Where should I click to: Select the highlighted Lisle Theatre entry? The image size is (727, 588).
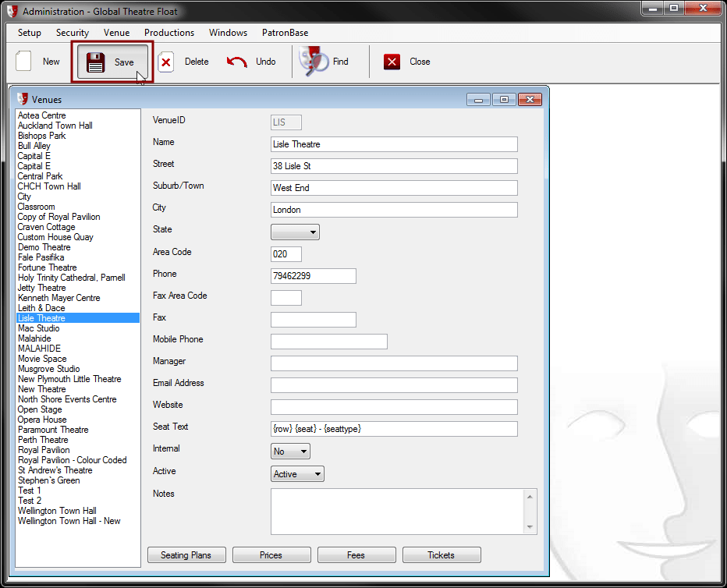point(77,318)
